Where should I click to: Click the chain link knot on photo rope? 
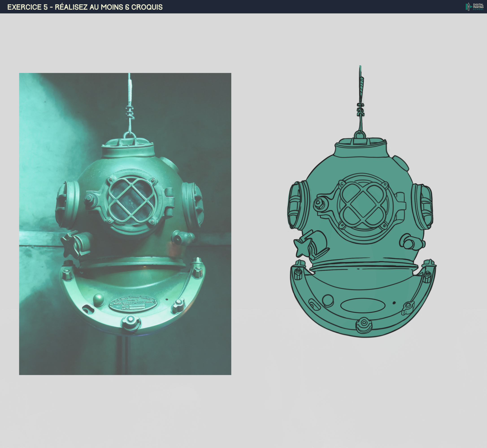(130, 112)
